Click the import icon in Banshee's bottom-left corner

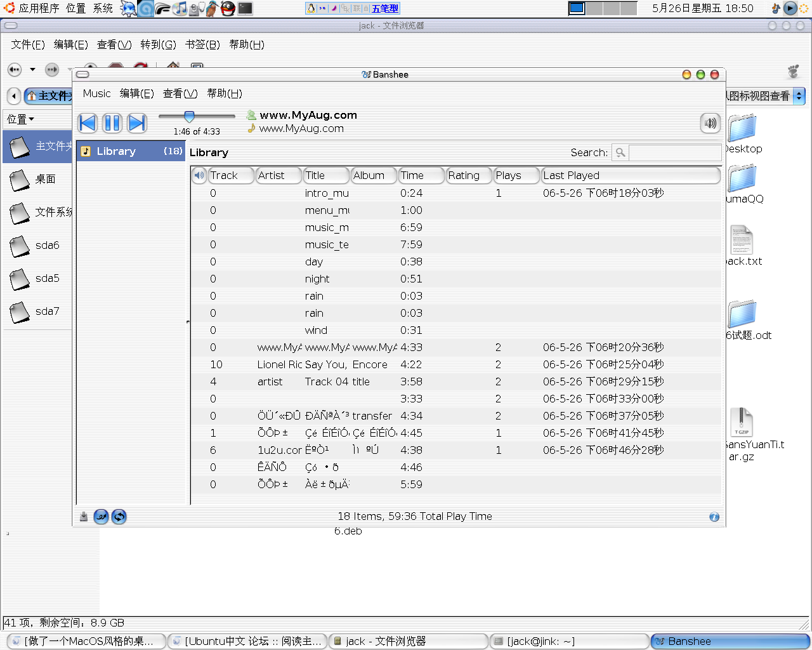84,517
